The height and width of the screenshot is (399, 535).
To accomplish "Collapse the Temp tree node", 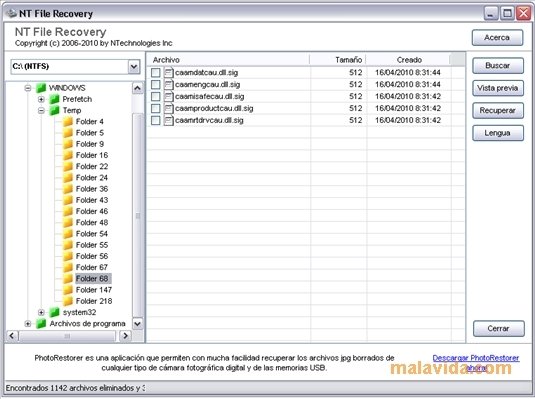I will tap(41, 111).
